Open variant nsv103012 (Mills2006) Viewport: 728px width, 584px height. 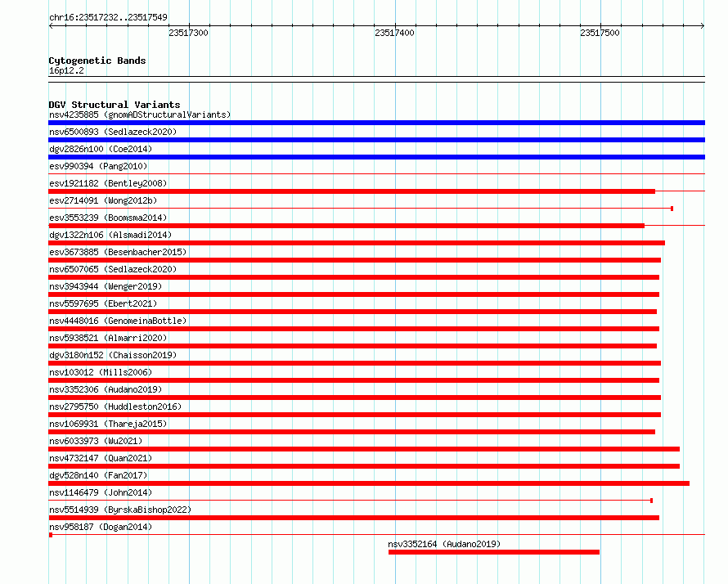pos(101,372)
